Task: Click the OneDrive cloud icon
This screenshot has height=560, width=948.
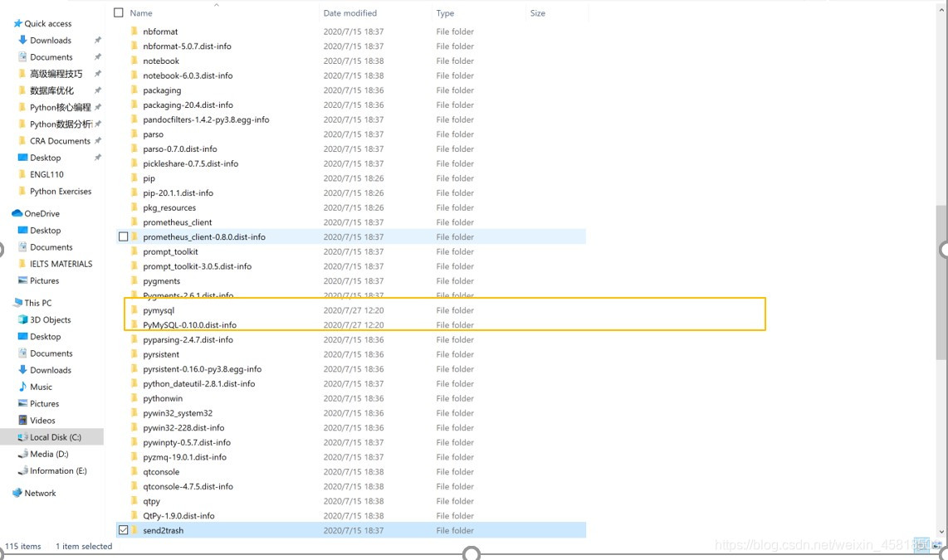Action: point(17,213)
